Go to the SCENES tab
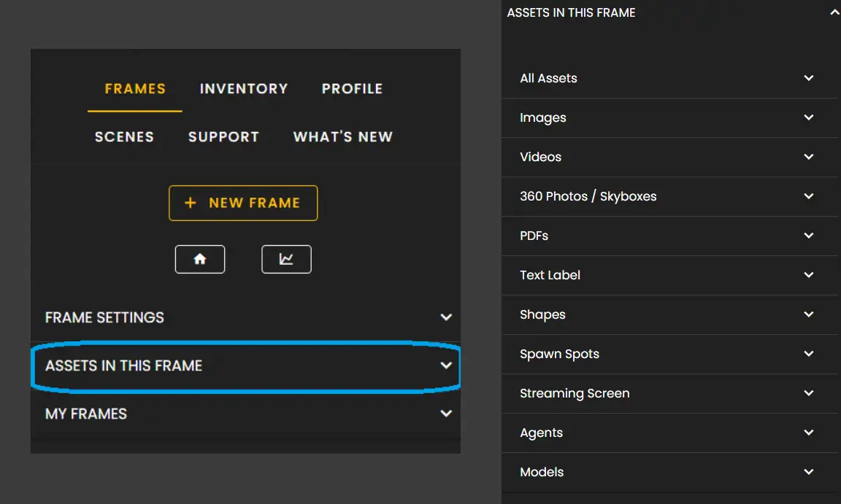The image size is (841, 504). [124, 136]
